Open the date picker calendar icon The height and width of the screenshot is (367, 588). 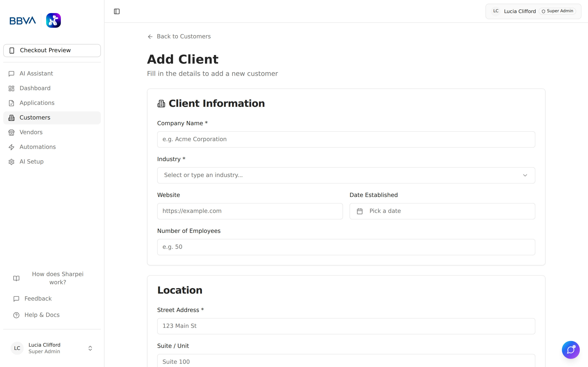tap(360, 211)
